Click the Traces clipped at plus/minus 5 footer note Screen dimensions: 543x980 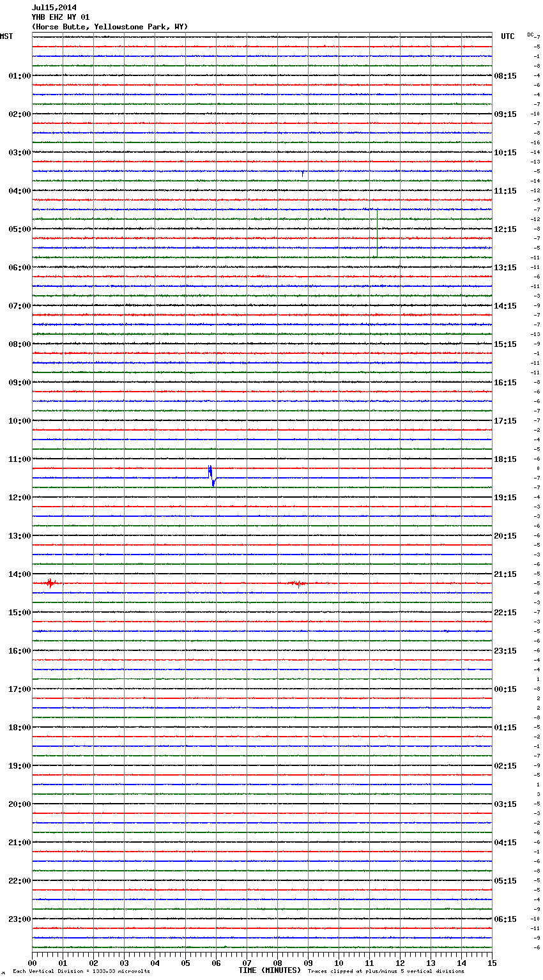coord(386,971)
